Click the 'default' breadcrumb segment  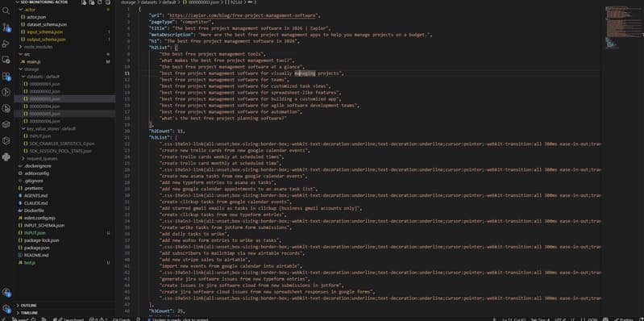point(170,2)
